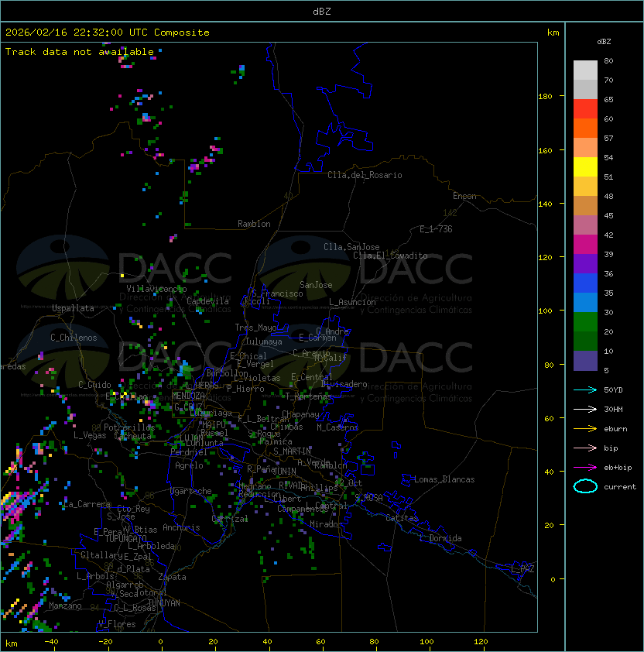This screenshot has height=652, width=644.
Task: Click the 'C_Chilenos' map label
Action: tap(74, 338)
